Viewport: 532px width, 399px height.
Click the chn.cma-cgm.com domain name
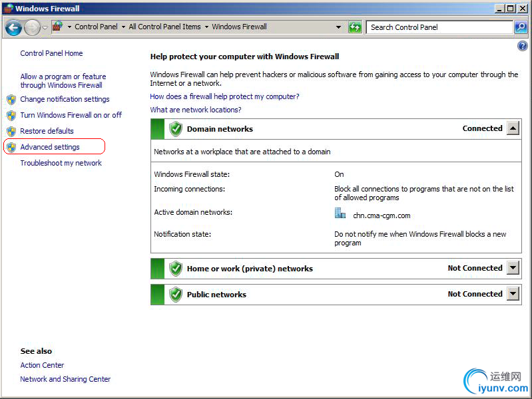click(382, 215)
